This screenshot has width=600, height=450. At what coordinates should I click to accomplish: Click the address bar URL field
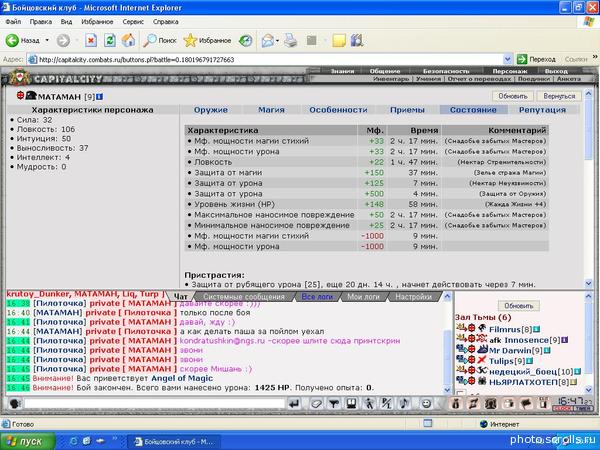(270, 60)
